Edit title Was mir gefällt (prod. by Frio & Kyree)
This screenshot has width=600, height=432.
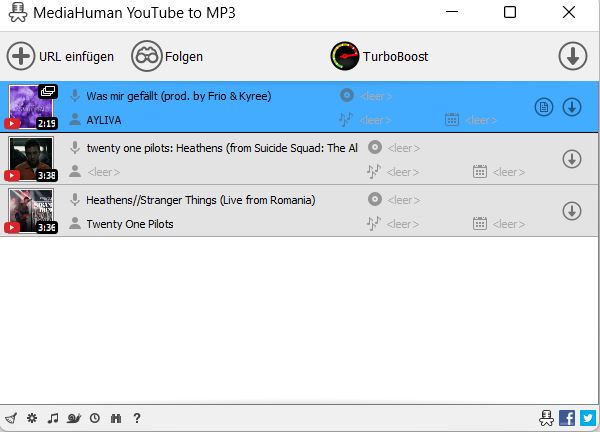179,96
